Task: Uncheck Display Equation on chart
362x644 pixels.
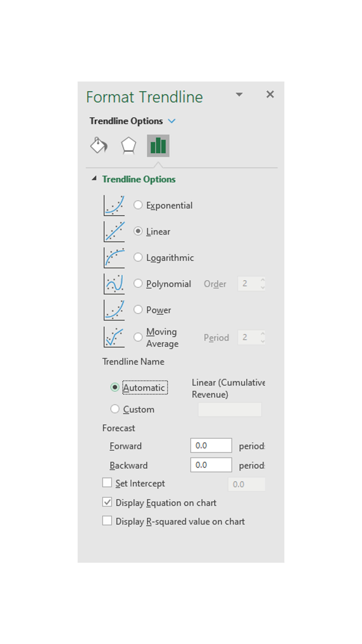Action: 107,502
